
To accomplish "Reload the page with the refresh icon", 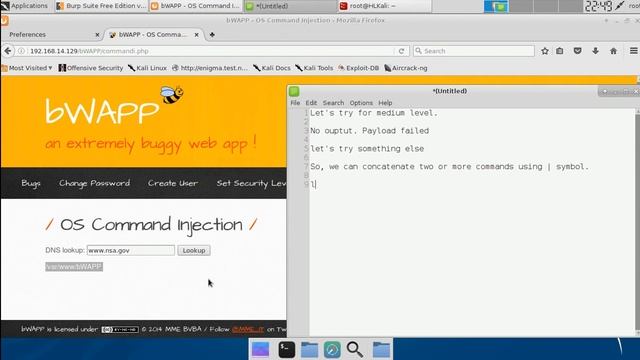I will pos(401,51).
